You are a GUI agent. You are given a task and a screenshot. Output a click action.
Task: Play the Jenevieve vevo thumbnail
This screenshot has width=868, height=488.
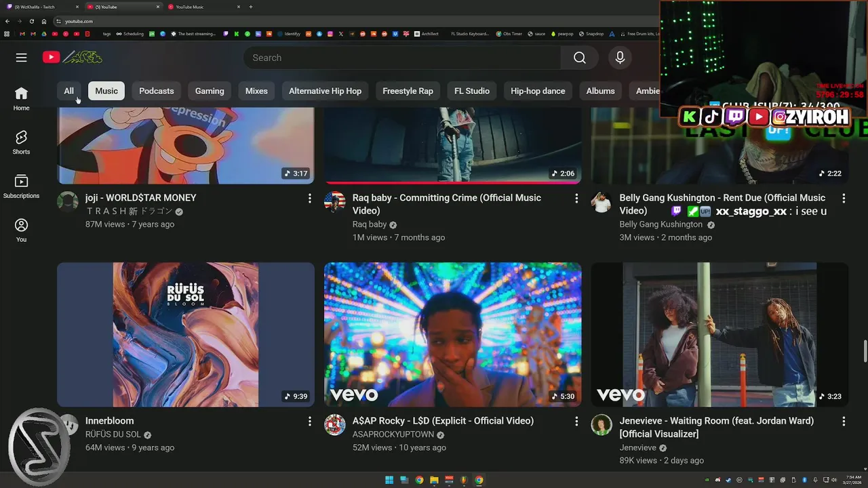[x=719, y=335]
